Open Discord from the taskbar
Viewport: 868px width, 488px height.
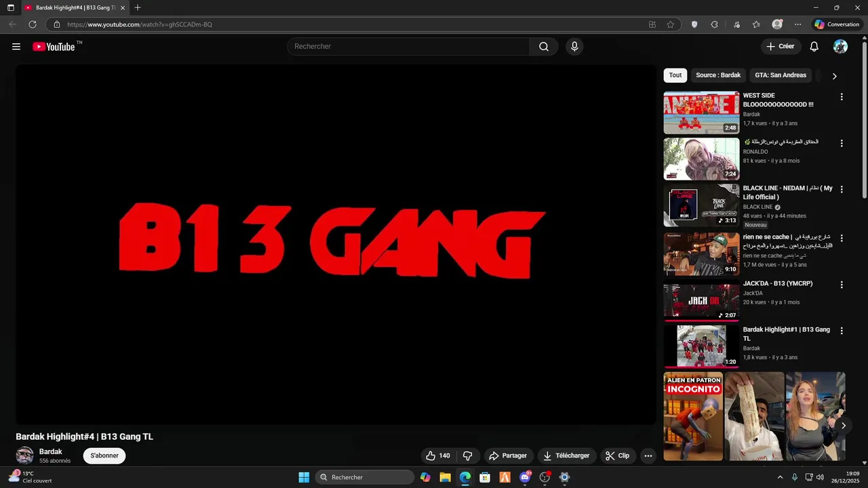(x=525, y=477)
